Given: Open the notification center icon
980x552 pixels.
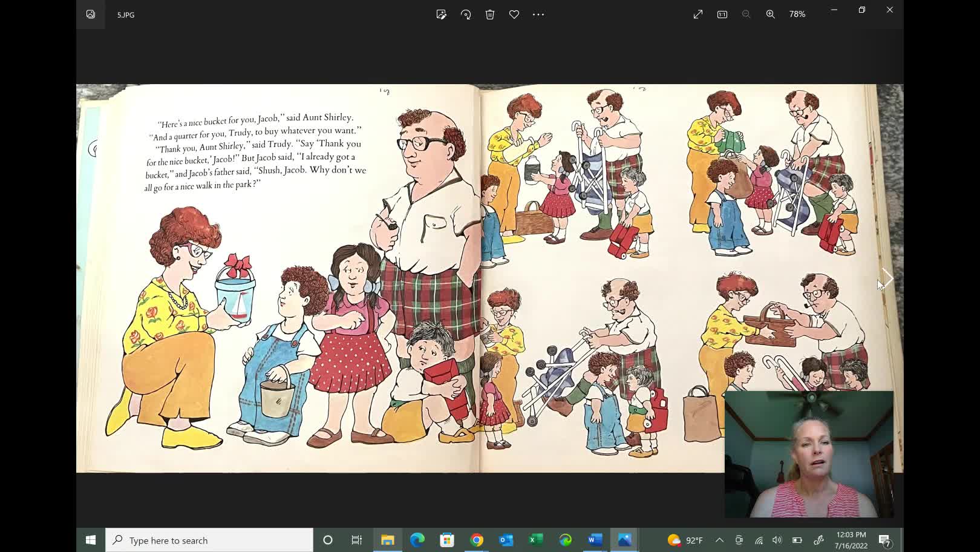Looking at the screenshot, I should 884,540.
